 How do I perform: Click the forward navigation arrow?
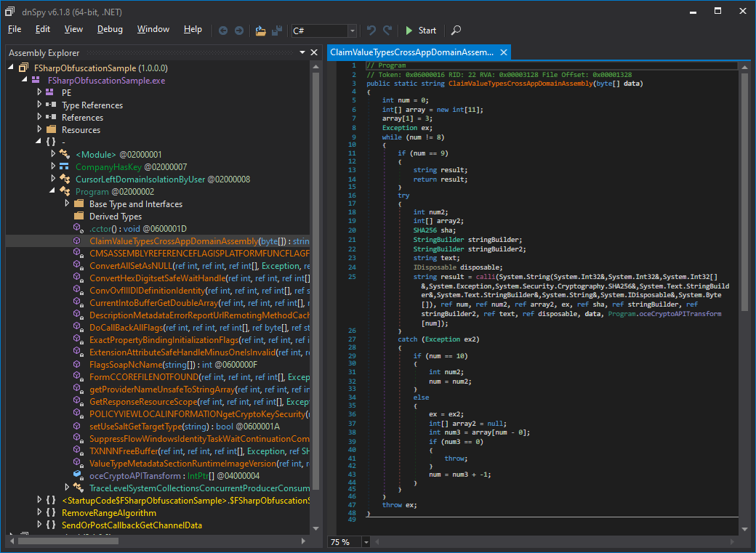238,31
